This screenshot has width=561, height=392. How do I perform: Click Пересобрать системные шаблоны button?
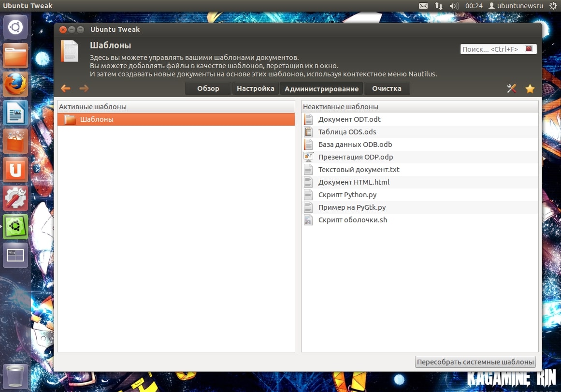coord(475,362)
